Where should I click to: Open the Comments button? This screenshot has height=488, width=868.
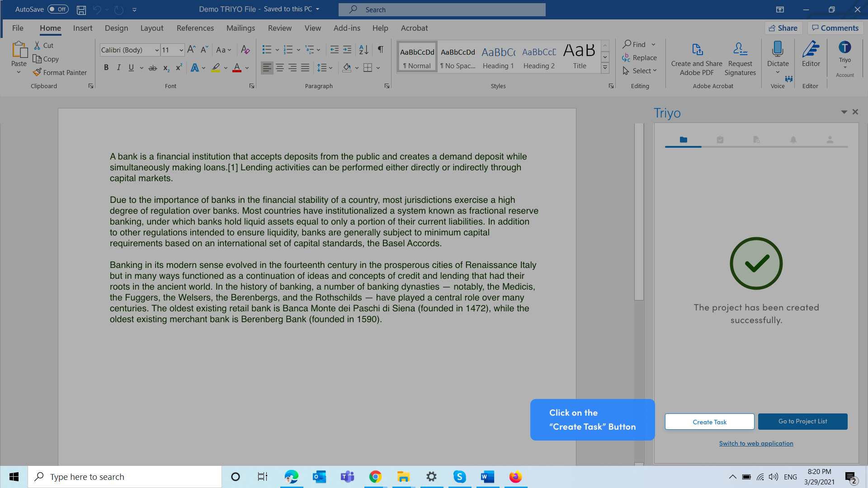(835, 28)
